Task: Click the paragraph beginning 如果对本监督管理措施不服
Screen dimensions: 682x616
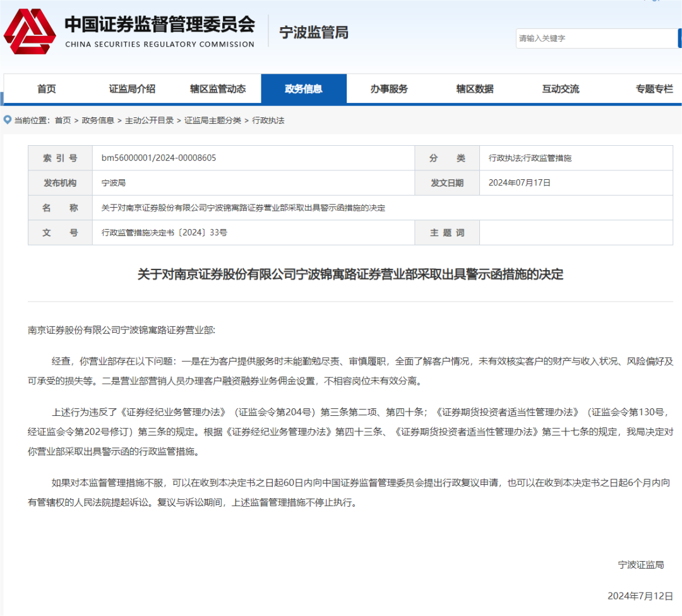Action: pos(349,492)
